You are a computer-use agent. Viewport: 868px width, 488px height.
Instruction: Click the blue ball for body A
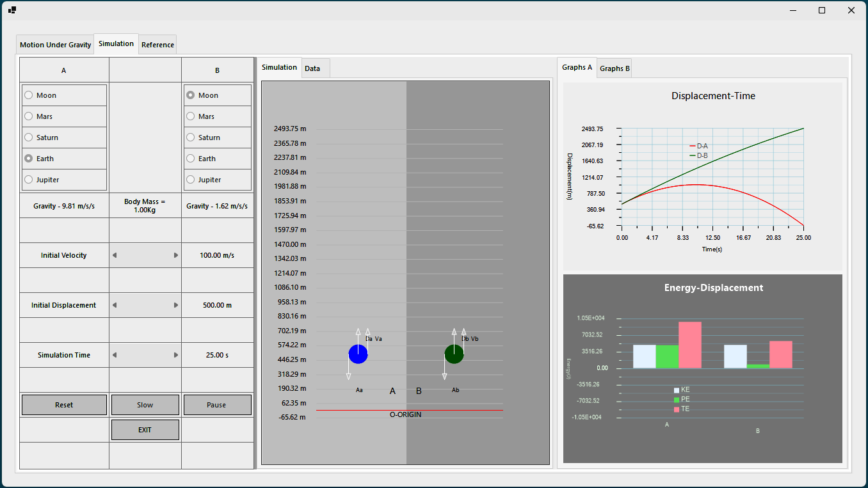click(x=358, y=354)
